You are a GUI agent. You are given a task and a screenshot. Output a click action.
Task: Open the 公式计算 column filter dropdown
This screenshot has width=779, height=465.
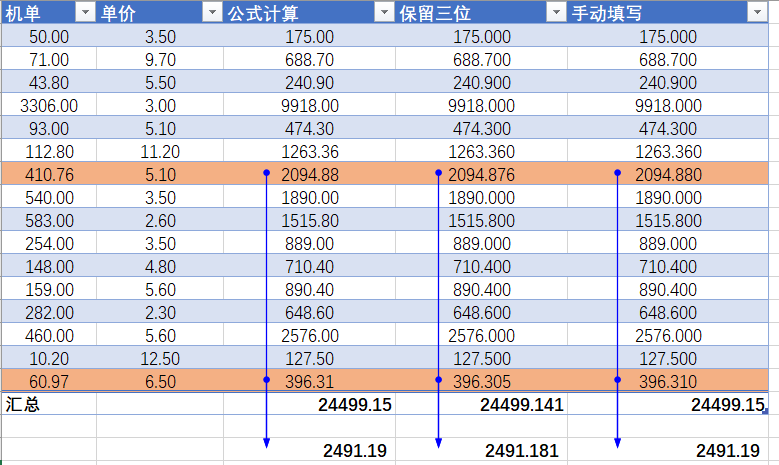tap(384, 12)
